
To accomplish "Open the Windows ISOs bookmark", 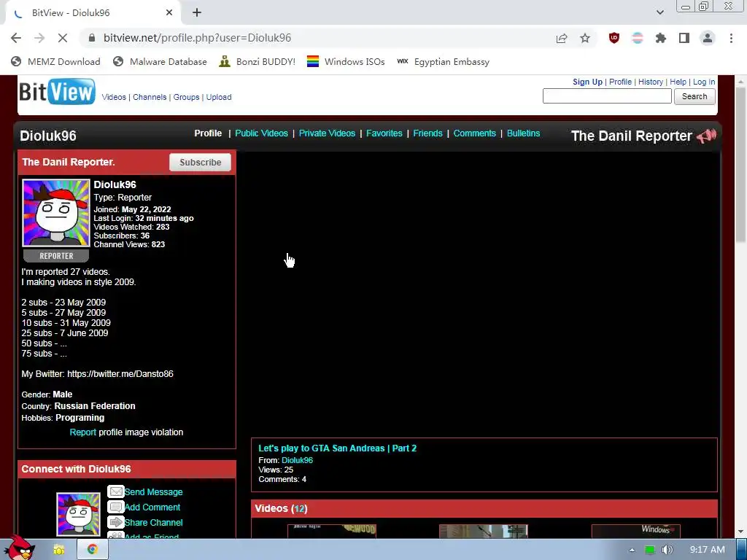I will point(346,62).
